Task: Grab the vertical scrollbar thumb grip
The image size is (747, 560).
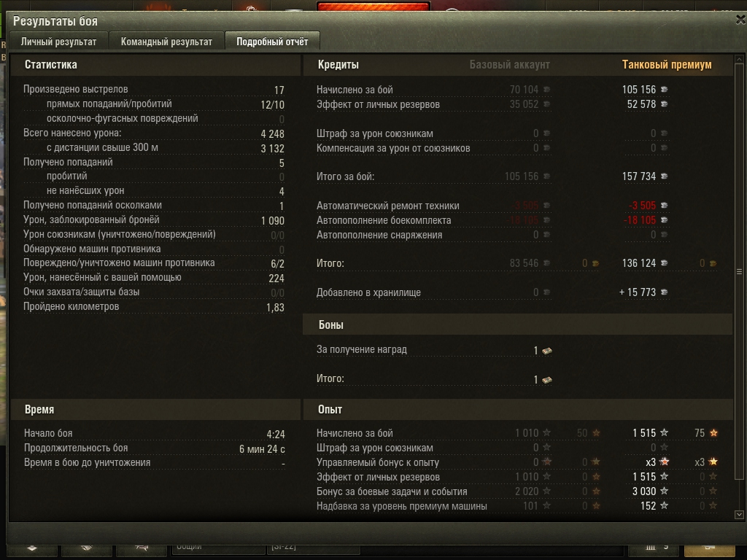Action: tap(740, 271)
